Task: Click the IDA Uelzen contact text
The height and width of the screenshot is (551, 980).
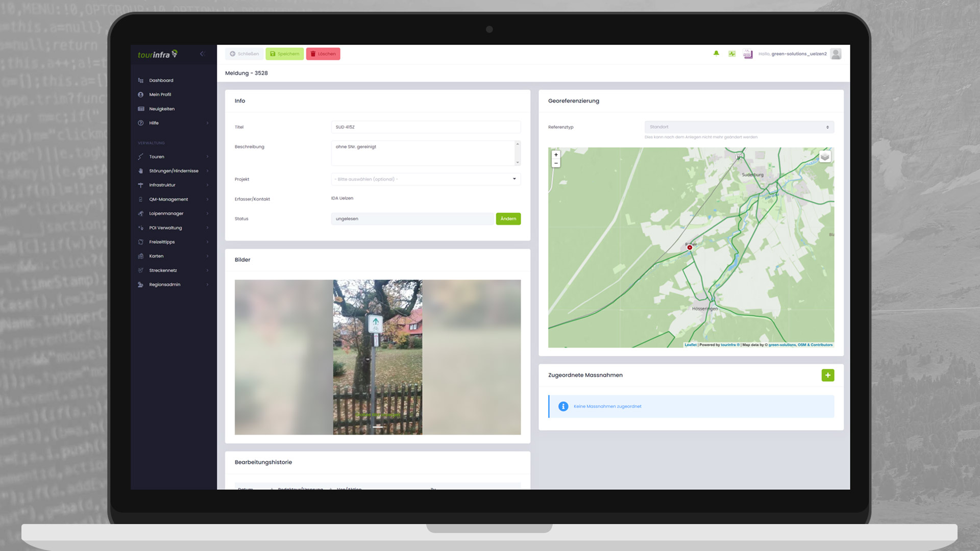Action: tap(342, 198)
